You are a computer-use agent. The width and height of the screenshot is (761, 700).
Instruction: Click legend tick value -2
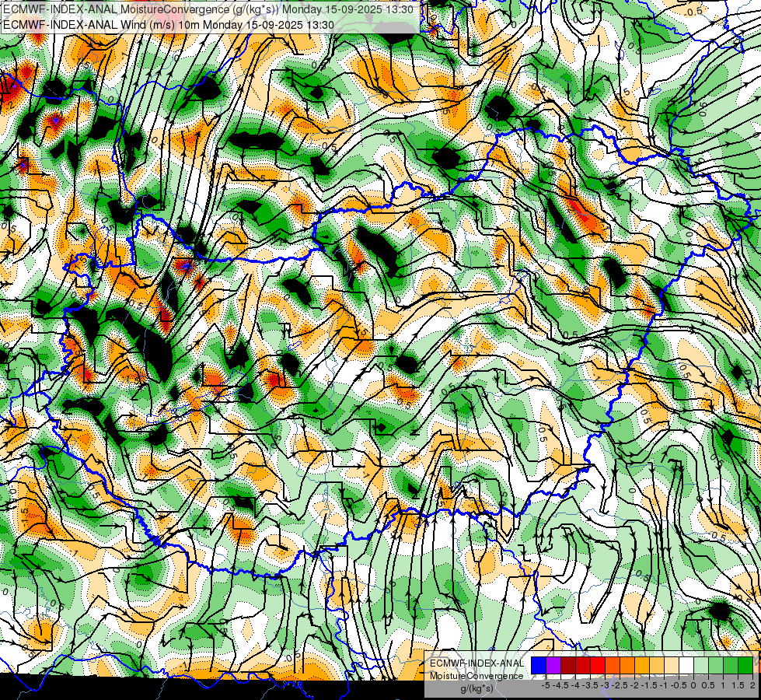coord(634,685)
